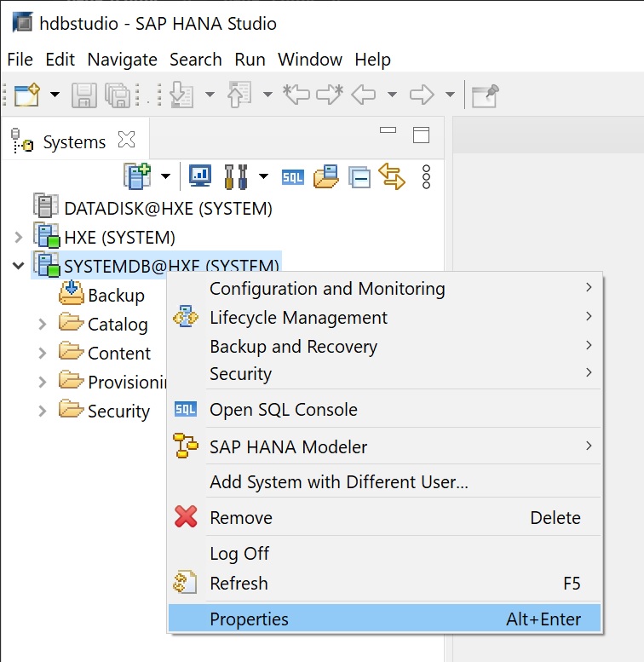The height and width of the screenshot is (662, 644).
Task: Open SQL console from Systems toolbar icon
Action: coord(293,177)
